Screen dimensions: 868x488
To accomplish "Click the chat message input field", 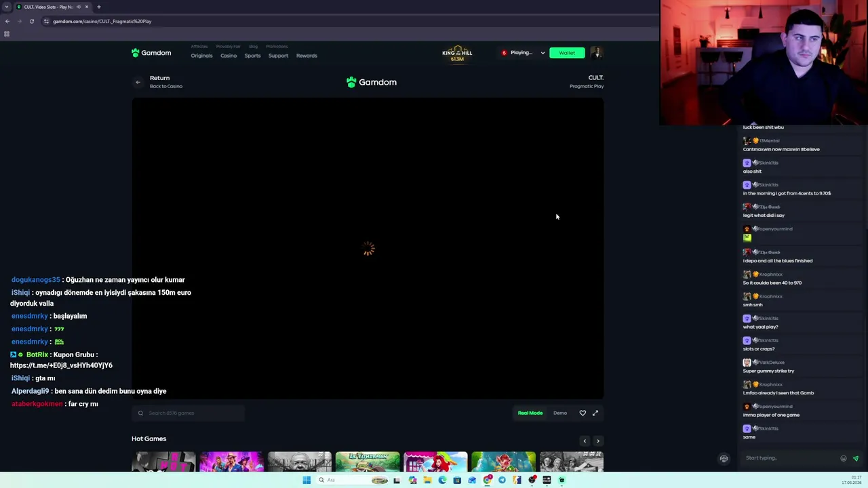I will (790, 458).
